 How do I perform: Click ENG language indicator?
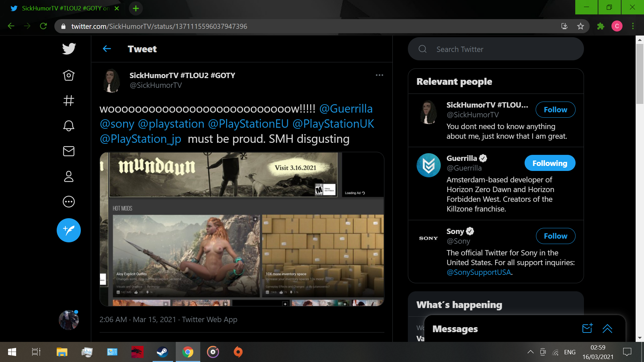pos(570,352)
